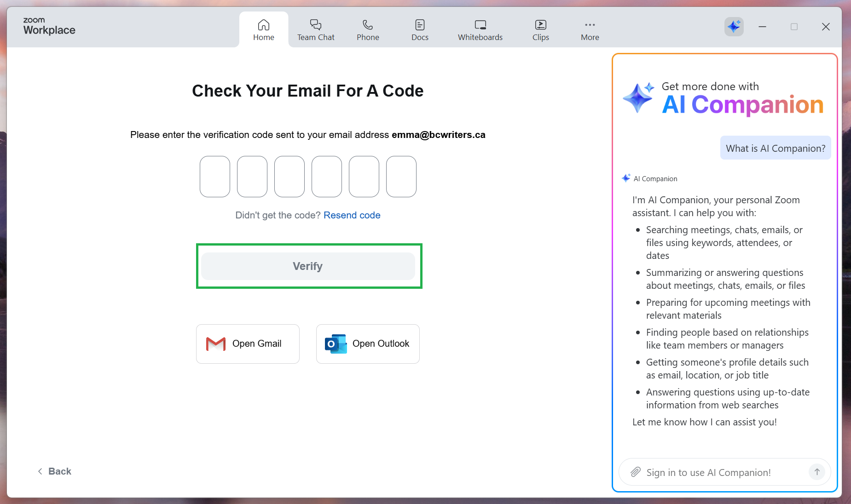Open Gmail to find the code
851x504 pixels.
[248, 344]
